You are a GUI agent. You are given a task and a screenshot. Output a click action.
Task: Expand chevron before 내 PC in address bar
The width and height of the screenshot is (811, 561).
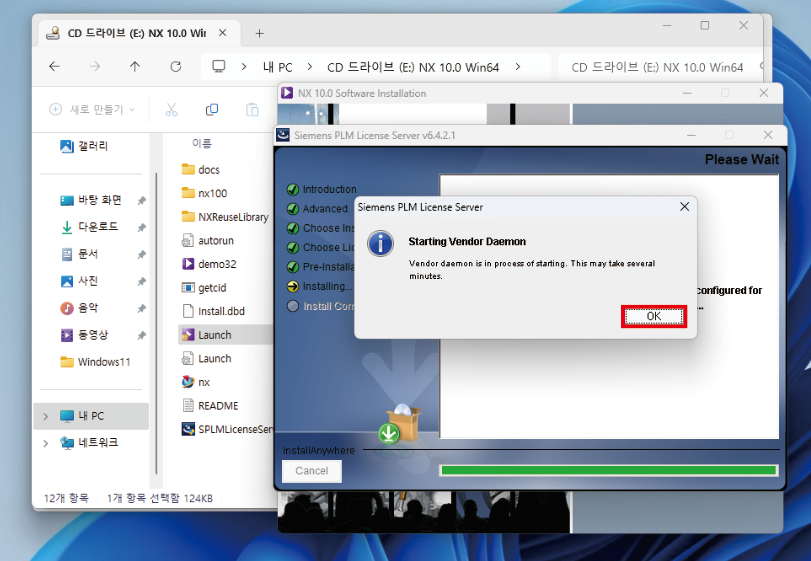(x=244, y=67)
